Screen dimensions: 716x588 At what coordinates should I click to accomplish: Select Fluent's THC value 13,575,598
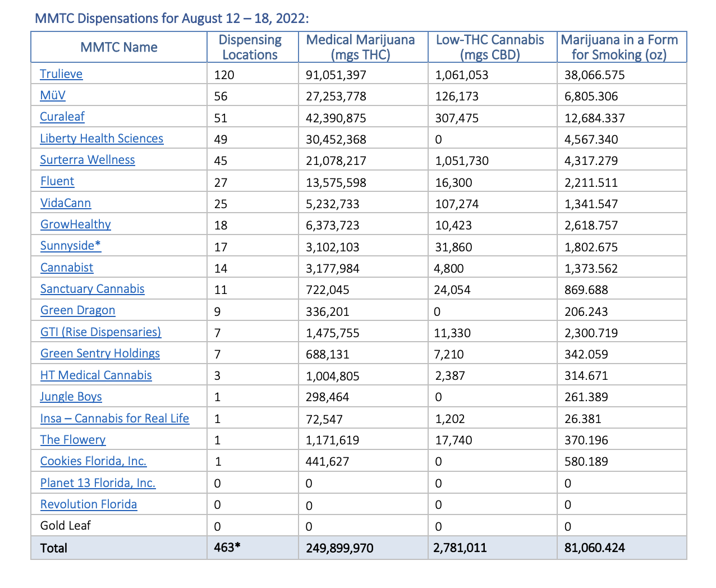pyautogui.click(x=336, y=183)
